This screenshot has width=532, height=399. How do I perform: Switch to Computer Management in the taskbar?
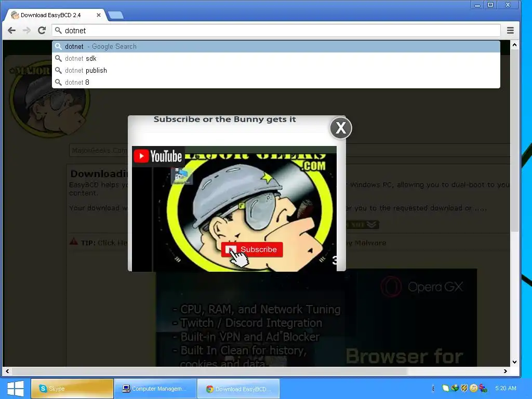coord(155,389)
